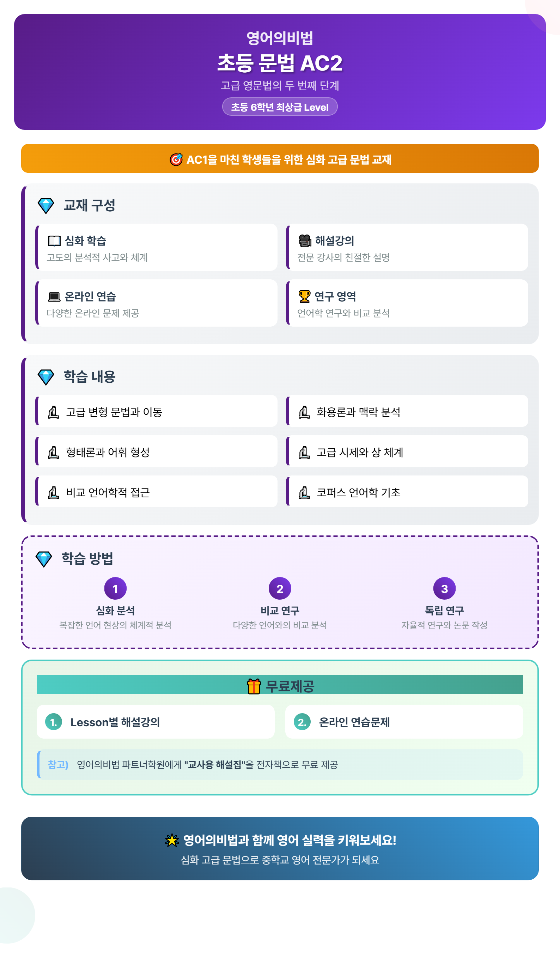Select step 3 circle for 독립 연구
This screenshot has width=560, height=958.
pos(444,588)
